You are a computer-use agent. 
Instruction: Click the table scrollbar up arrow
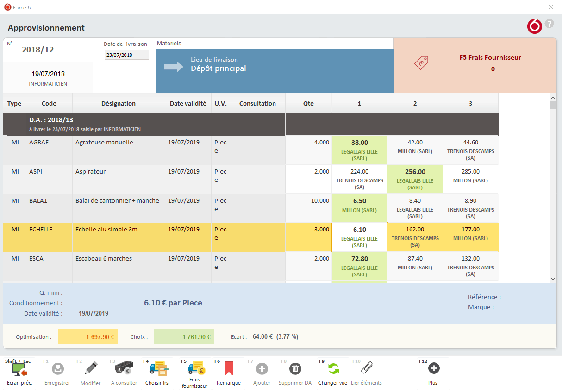tap(553, 98)
